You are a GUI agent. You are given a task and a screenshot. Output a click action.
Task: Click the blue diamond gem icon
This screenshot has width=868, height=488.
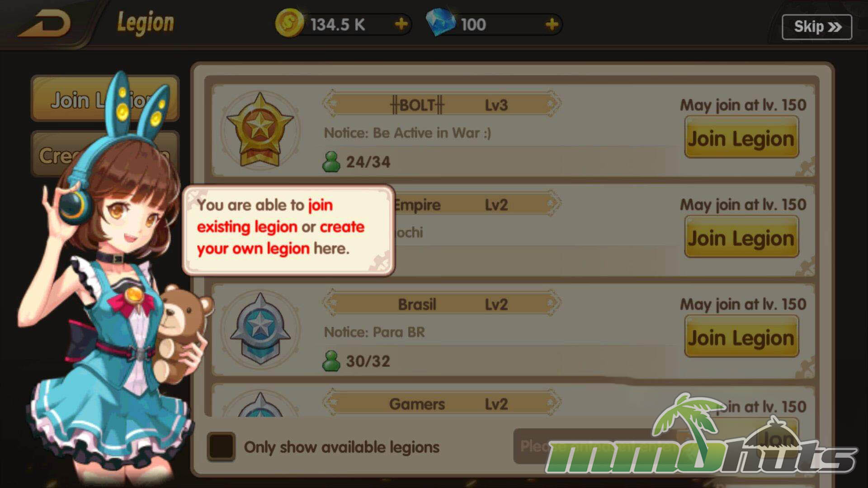(441, 23)
